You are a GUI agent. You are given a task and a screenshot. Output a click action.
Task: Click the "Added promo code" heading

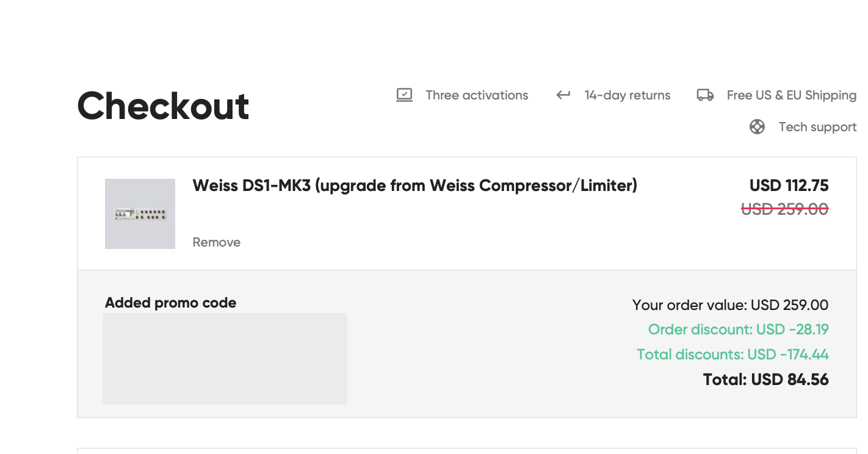[170, 303]
